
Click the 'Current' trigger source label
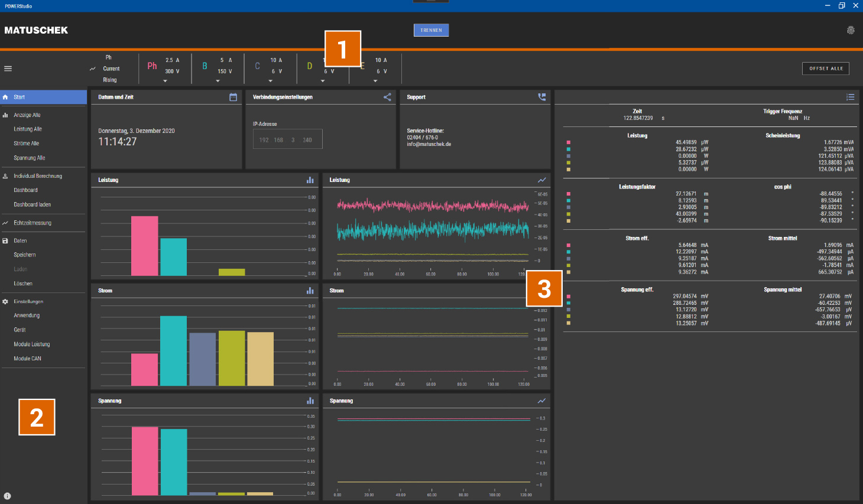point(111,69)
